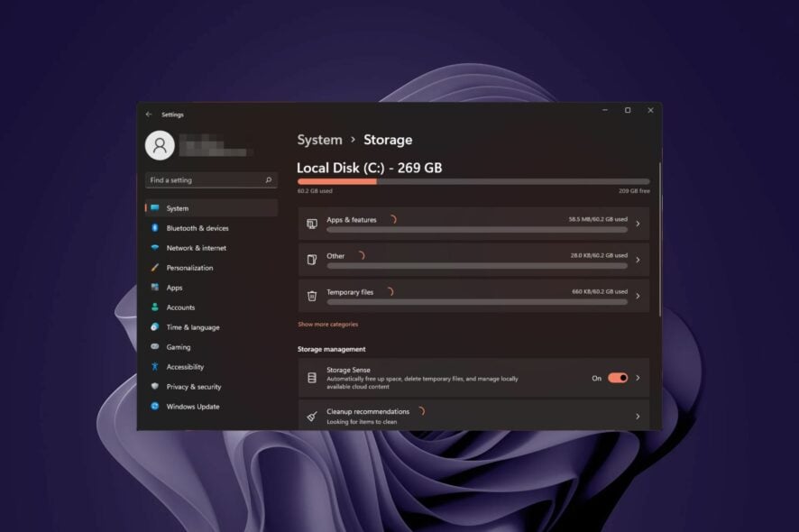Click the Accounts person icon in sidebar

[x=155, y=307]
